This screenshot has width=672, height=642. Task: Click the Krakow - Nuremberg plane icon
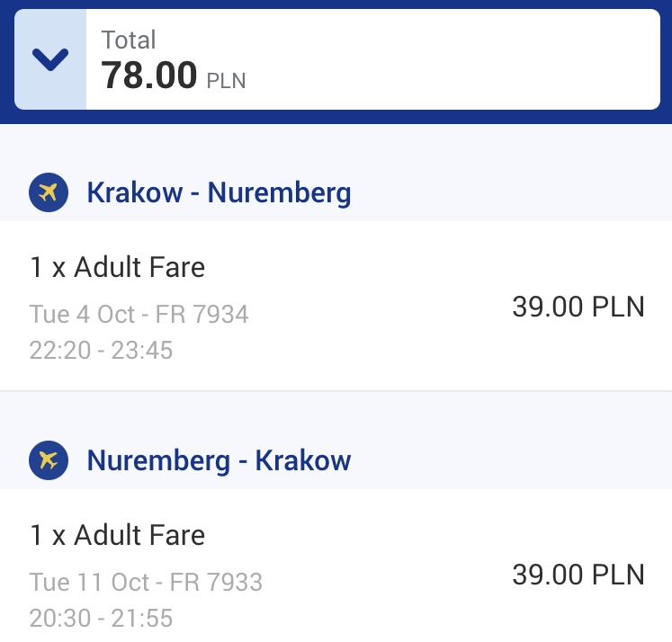pos(49,192)
